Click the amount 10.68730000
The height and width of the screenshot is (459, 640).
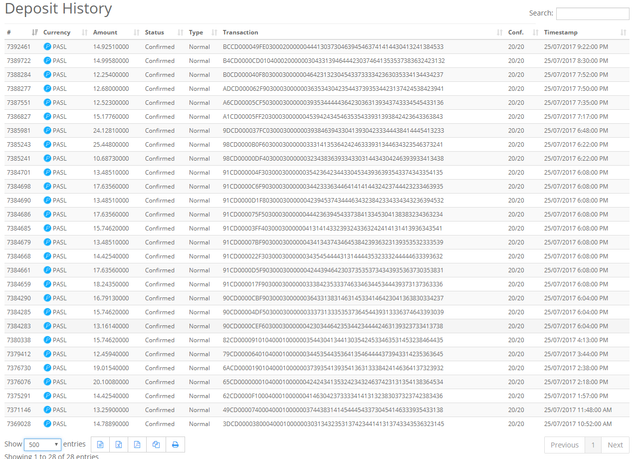tap(111, 158)
